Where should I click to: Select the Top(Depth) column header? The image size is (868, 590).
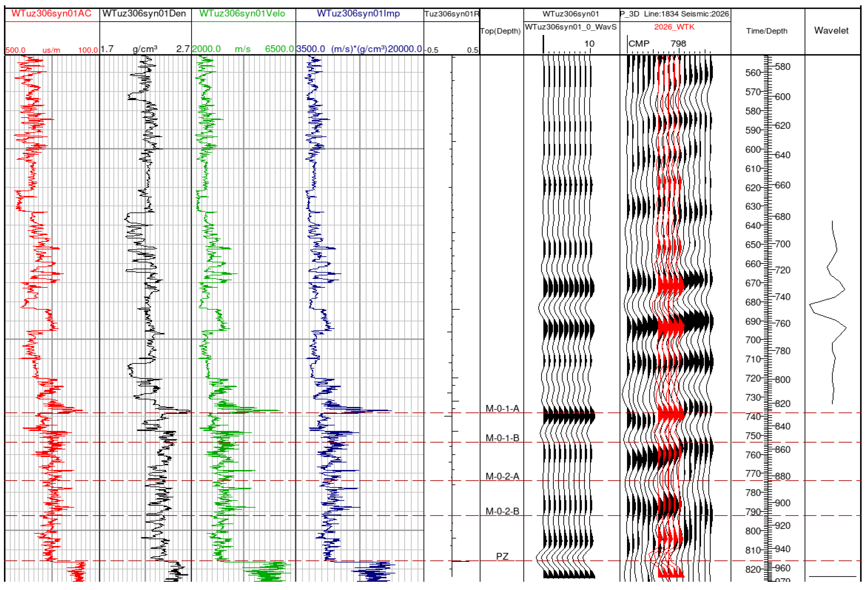pyautogui.click(x=500, y=31)
